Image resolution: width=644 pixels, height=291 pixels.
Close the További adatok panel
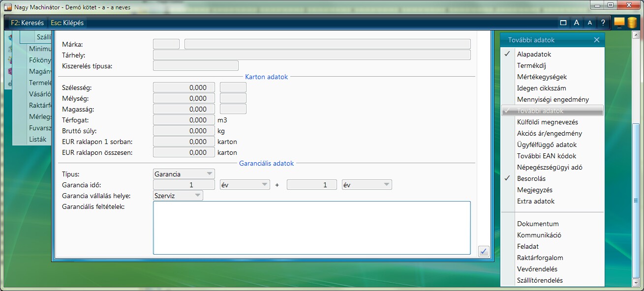pyautogui.click(x=597, y=40)
